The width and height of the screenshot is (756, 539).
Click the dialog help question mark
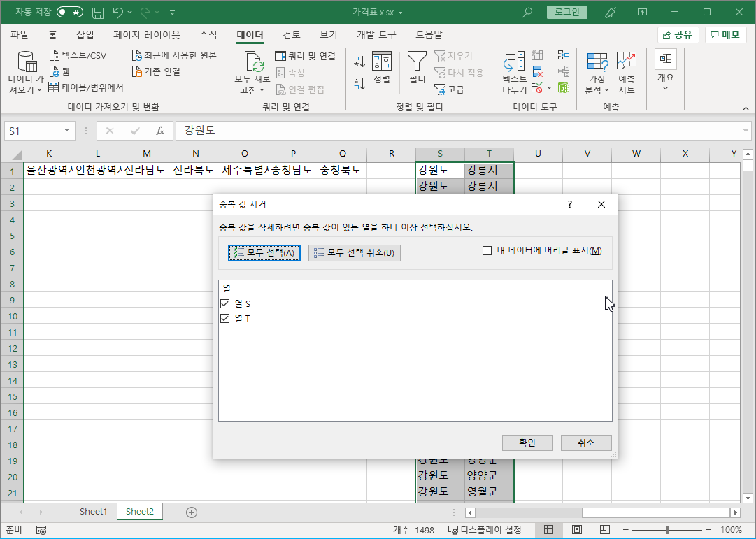570,204
